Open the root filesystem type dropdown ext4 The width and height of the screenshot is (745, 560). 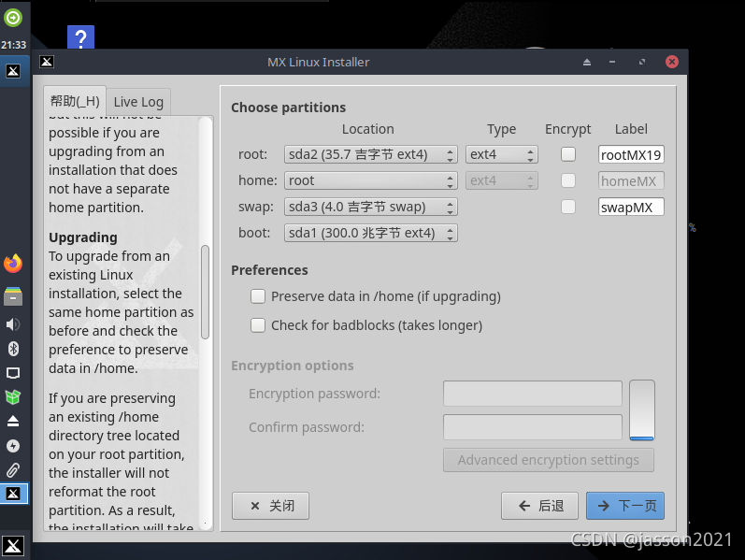(x=502, y=154)
